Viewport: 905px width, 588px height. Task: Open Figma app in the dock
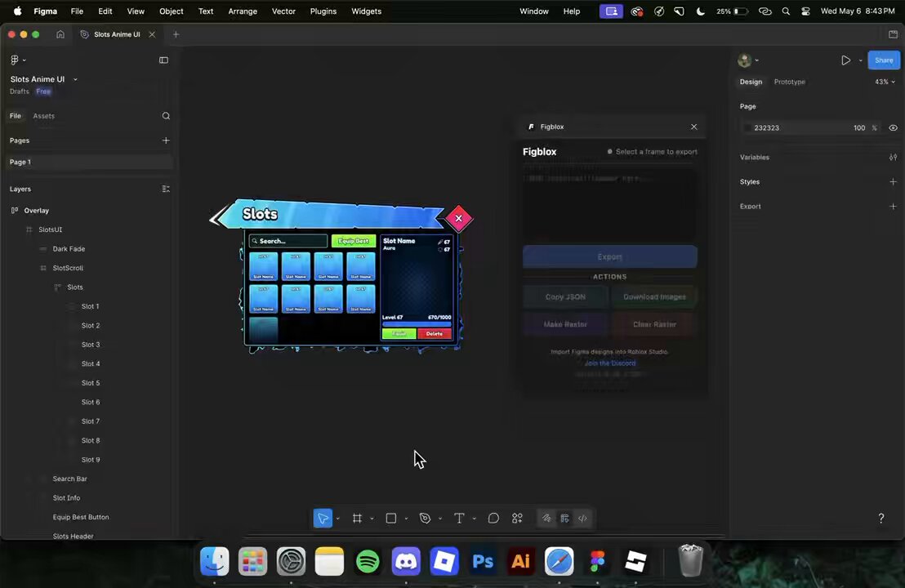pyautogui.click(x=597, y=561)
